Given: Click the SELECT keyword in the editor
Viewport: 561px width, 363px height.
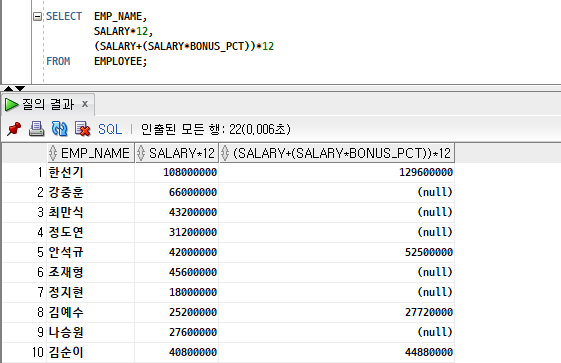Looking at the screenshot, I should 64,16.
